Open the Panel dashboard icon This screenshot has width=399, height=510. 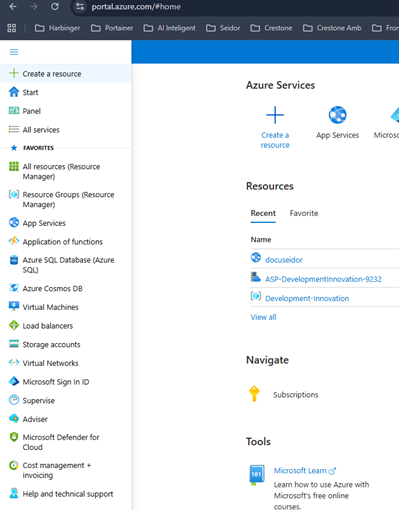click(x=14, y=110)
